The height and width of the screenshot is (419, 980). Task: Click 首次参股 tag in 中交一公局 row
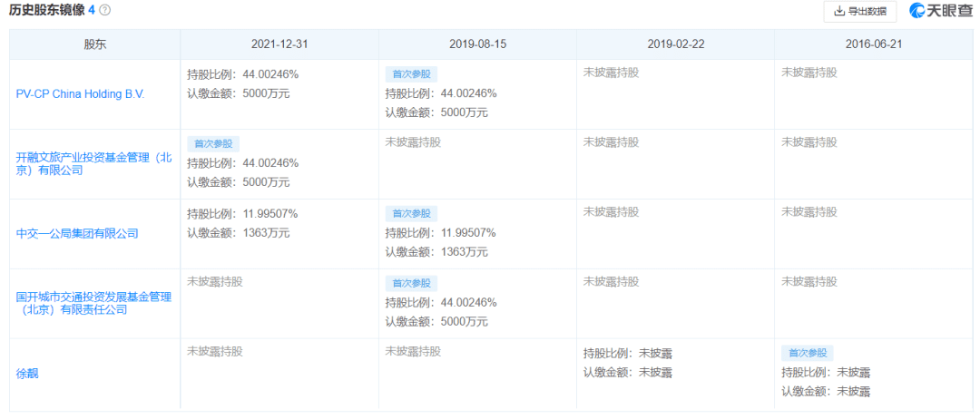pyautogui.click(x=411, y=213)
